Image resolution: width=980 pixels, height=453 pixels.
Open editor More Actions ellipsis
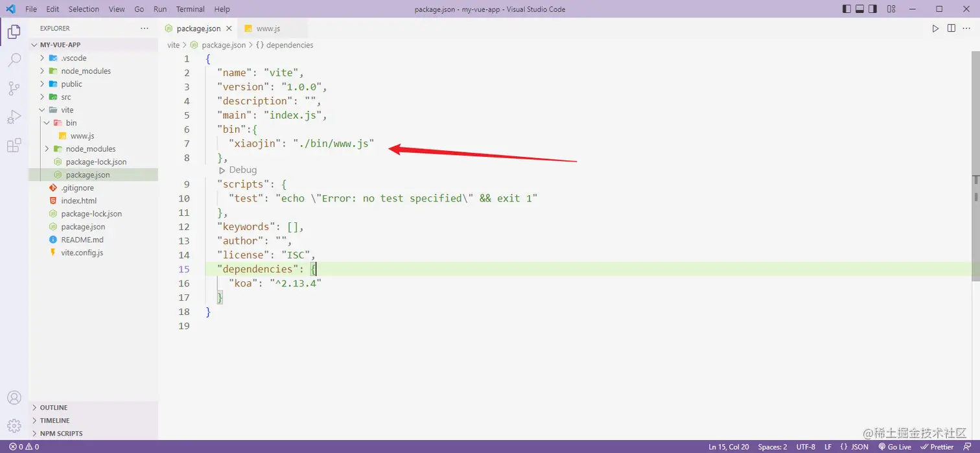coord(967,29)
